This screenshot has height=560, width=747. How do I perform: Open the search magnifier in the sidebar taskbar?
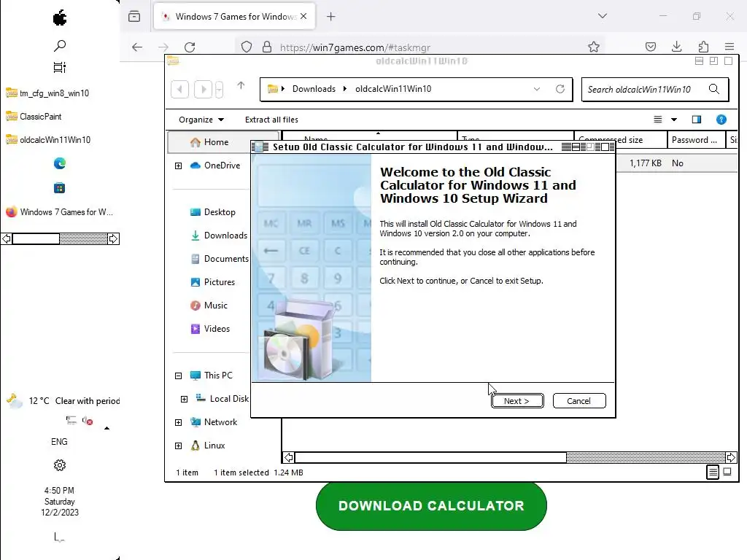(x=60, y=46)
